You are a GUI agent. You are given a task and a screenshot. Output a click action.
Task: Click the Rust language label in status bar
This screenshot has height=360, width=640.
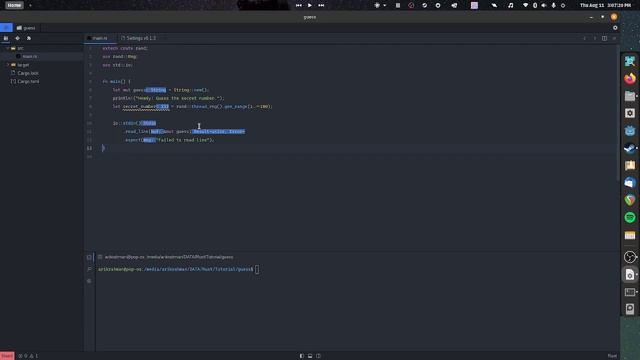[612, 356]
